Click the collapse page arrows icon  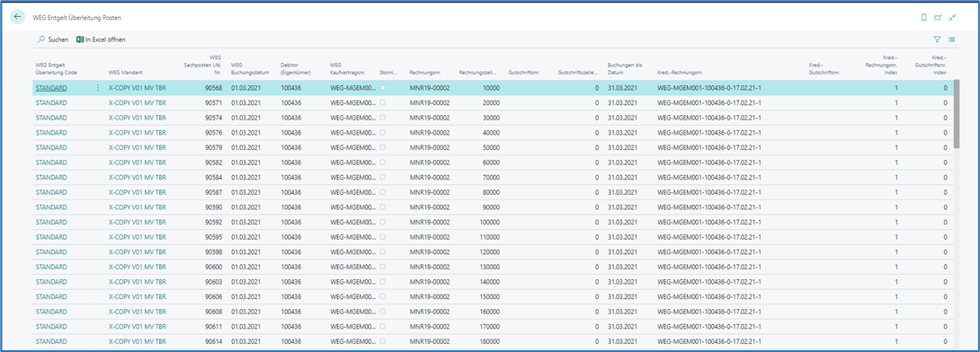click(x=952, y=17)
